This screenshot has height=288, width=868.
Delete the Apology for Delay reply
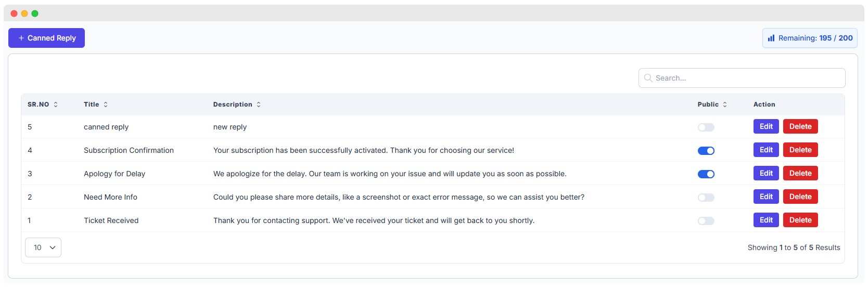(x=800, y=173)
